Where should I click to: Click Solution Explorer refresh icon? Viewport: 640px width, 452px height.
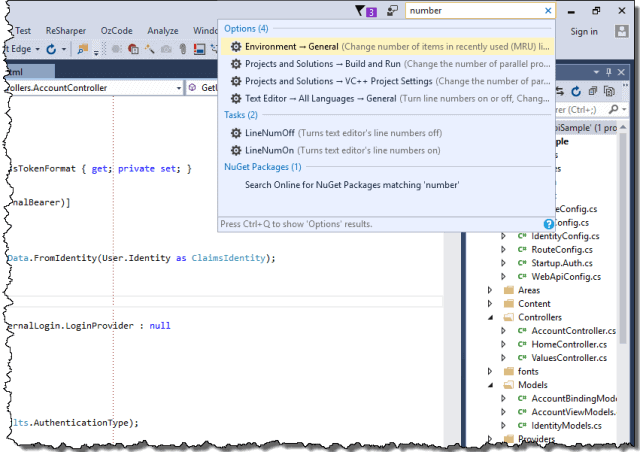pyautogui.click(x=576, y=91)
